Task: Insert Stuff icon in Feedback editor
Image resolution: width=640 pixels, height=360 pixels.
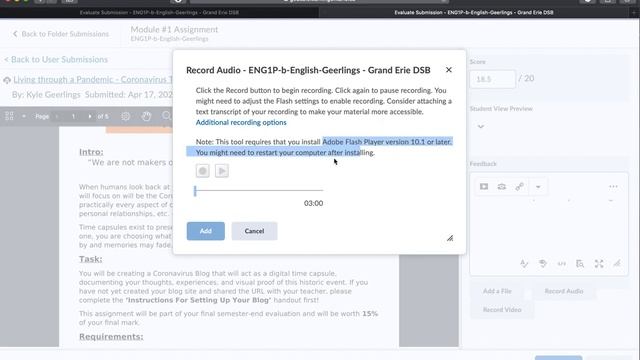Action: (484, 187)
